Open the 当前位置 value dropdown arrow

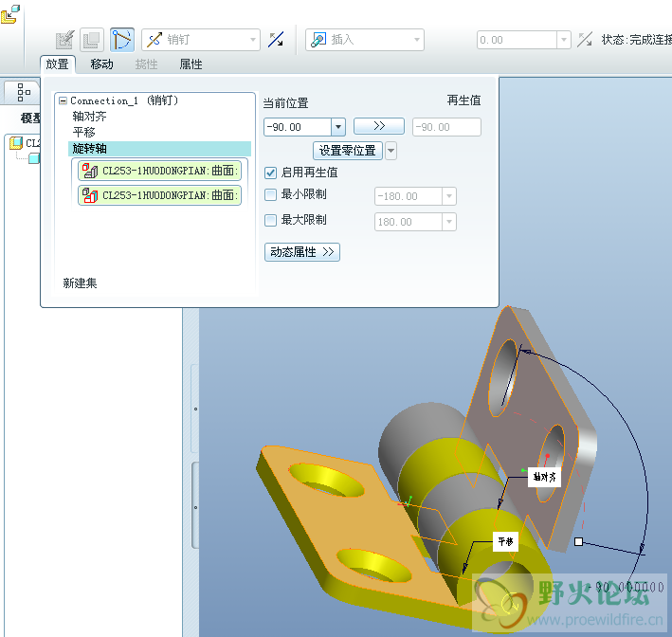(x=338, y=127)
